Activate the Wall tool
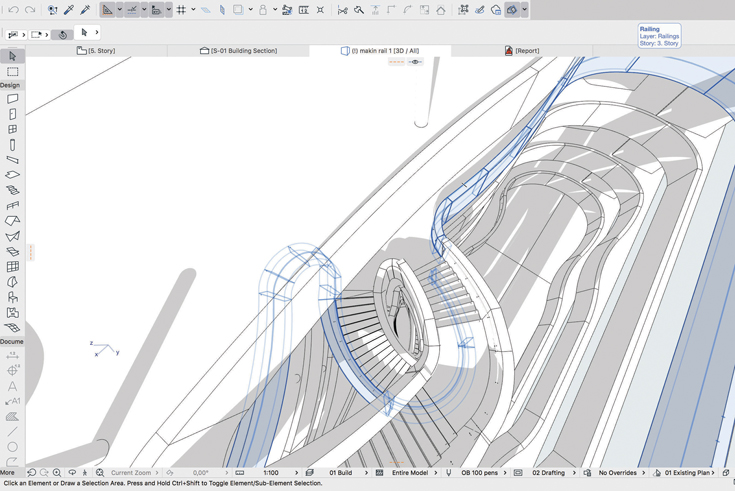Viewport: 735px width, 491px height. [12, 99]
